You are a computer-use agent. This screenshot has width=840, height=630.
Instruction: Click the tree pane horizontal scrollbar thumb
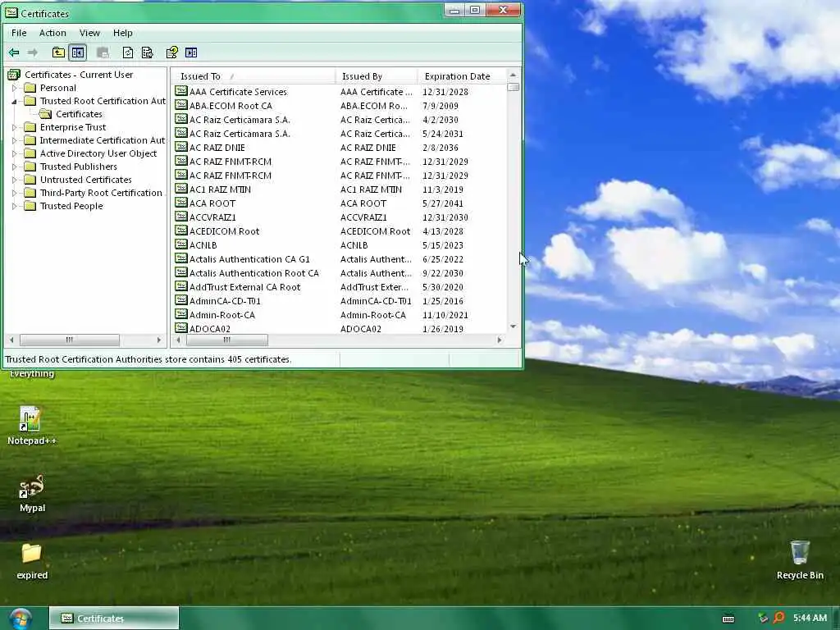click(x=69, y=340)
